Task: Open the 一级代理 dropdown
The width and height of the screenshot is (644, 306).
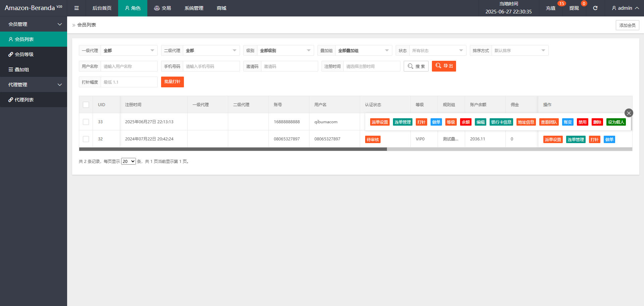Action: point(129,51)
